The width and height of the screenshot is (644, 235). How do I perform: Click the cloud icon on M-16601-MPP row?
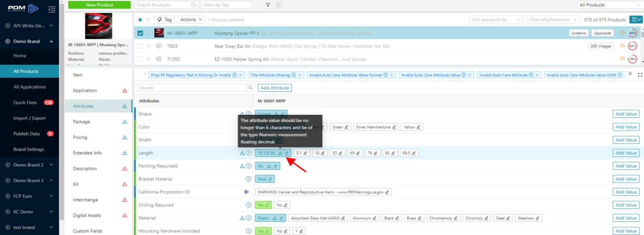coord(622,33)
